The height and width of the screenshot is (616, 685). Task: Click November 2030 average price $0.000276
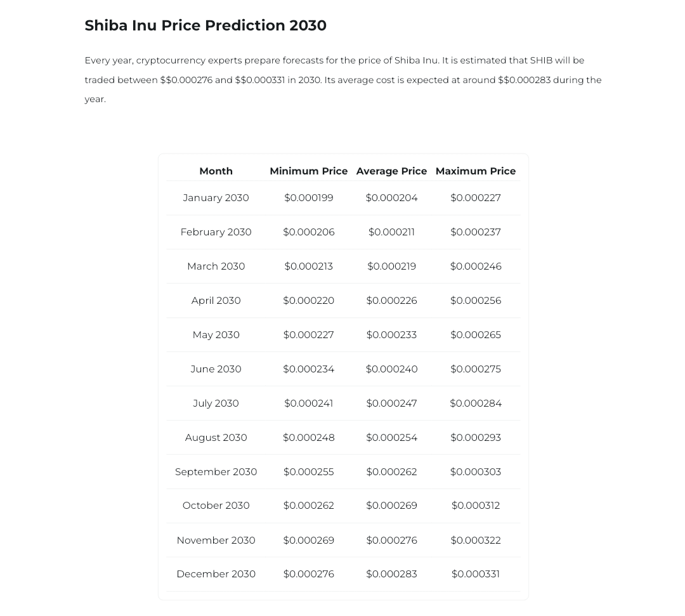tap(391, 541)
